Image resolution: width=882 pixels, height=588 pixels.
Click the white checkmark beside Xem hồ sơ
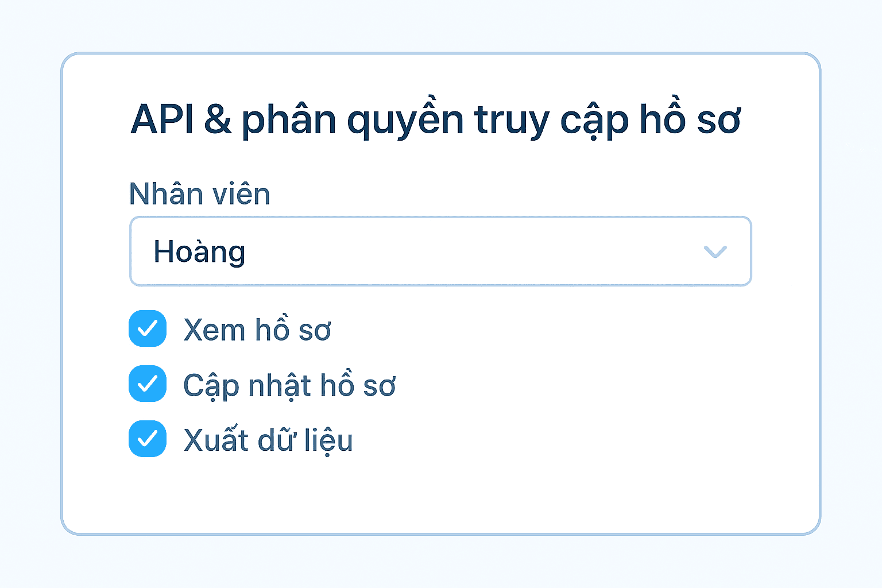coord(148,328)
